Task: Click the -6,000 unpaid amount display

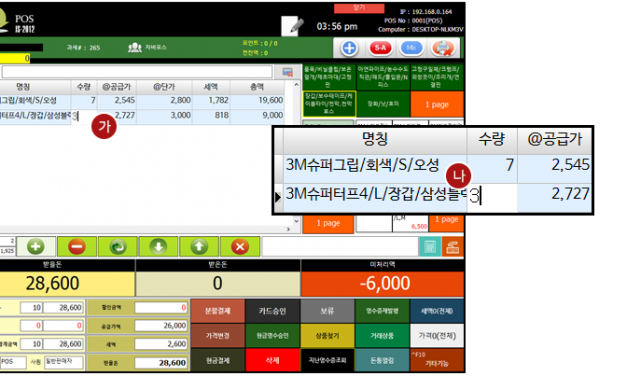Action: 383,284
